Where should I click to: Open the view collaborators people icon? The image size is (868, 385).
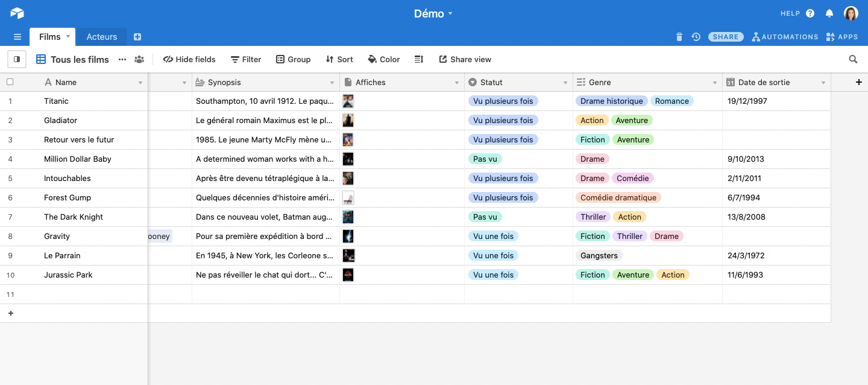click(139, 59)
